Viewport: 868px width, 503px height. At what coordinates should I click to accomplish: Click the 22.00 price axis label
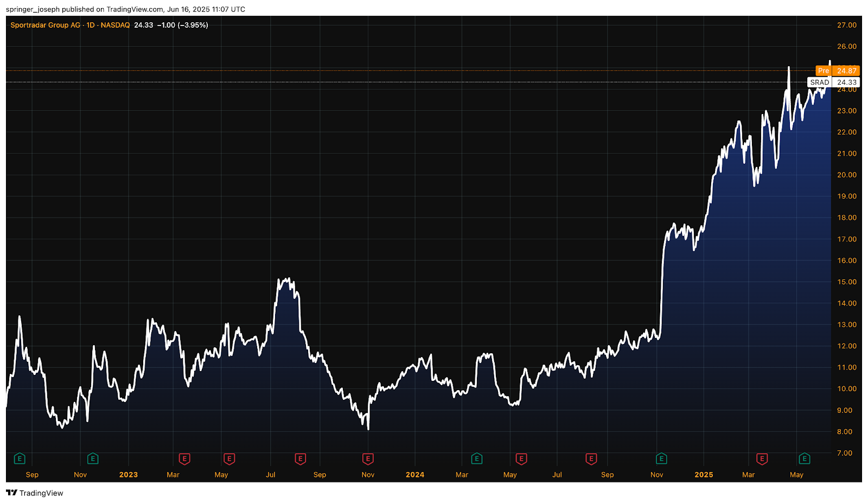pyautogui.click(x=847, y=132)
